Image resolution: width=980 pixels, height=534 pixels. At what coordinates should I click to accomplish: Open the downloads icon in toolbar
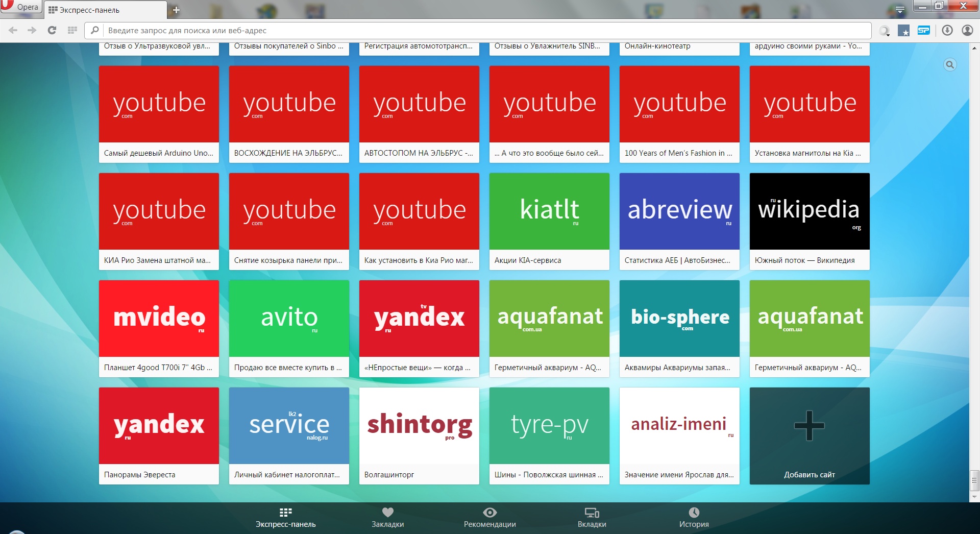pos(947,30)
